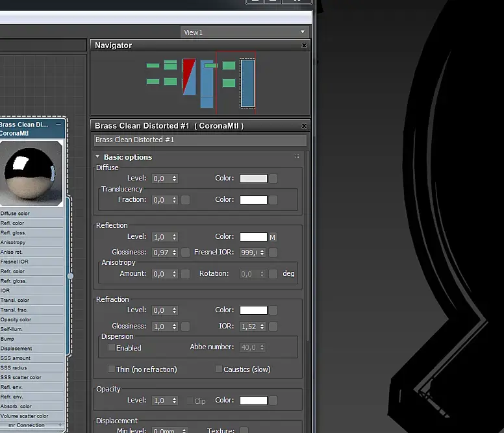Click the Reflection Glossiness map button

pyautogui.click(x=186, y=253)
